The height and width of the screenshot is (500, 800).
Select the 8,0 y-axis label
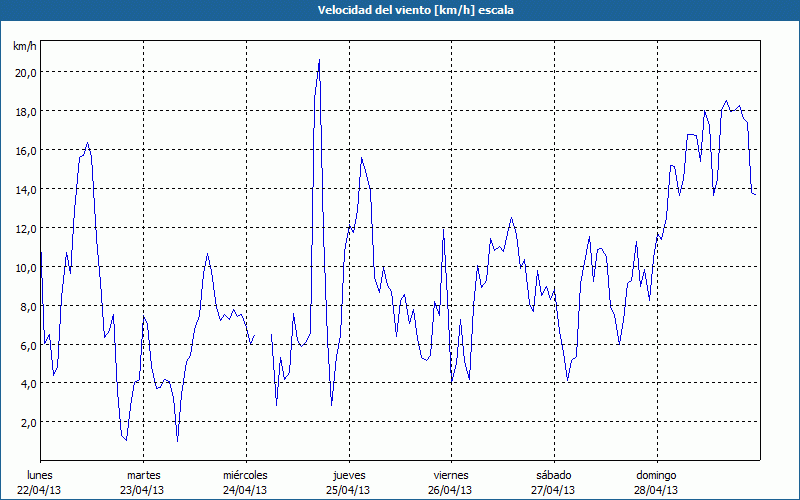click(27, 306)
